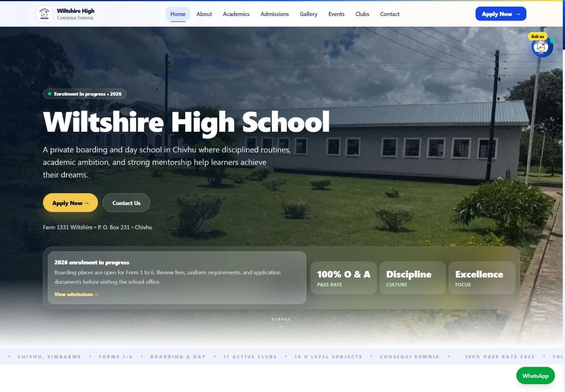Click the Discipline culture card

point(413,278)
